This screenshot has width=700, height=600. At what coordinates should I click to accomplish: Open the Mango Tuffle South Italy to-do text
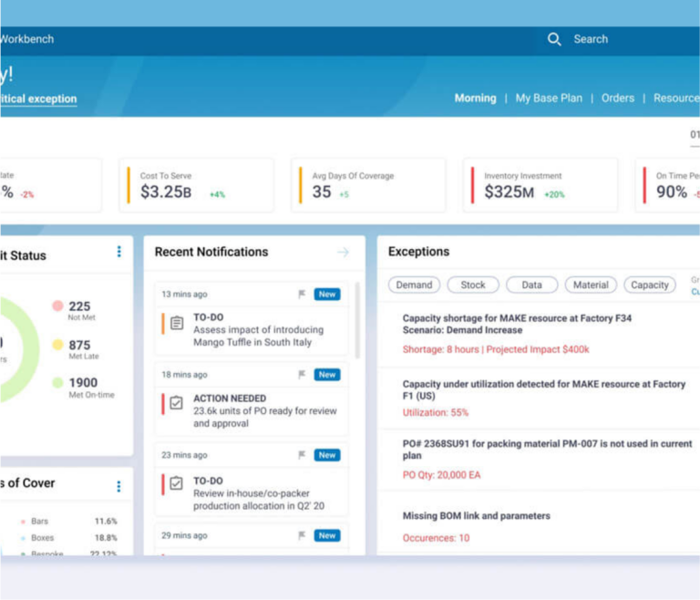click(x=258, y=336)
